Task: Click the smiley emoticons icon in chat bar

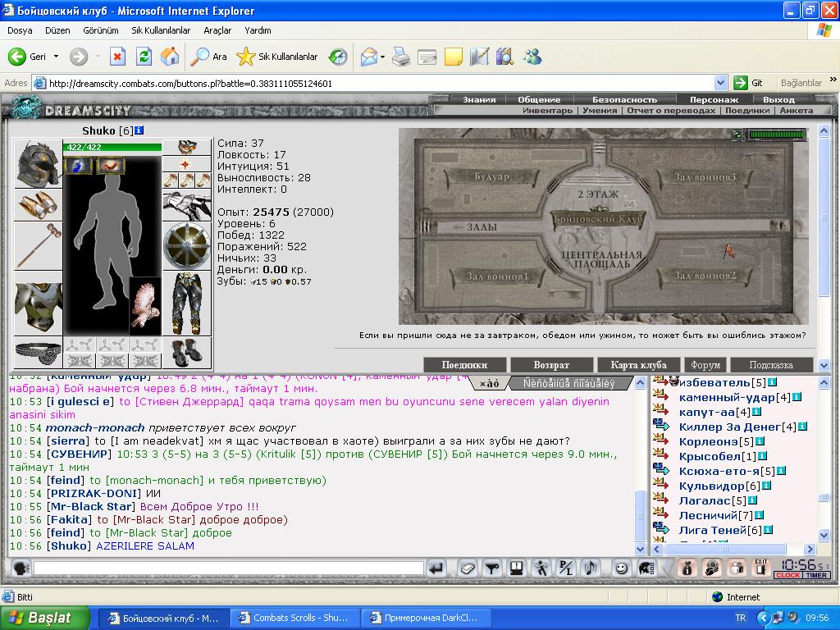Action: click(621, 568)
